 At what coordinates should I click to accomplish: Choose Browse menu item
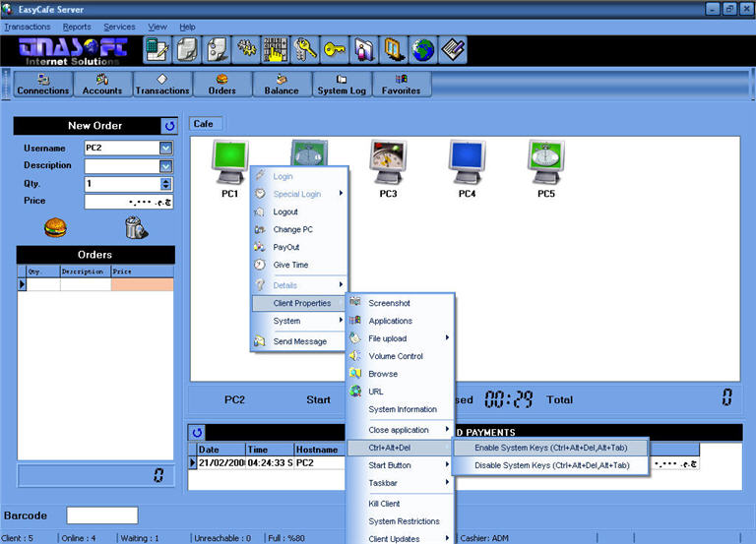point(401,374)
